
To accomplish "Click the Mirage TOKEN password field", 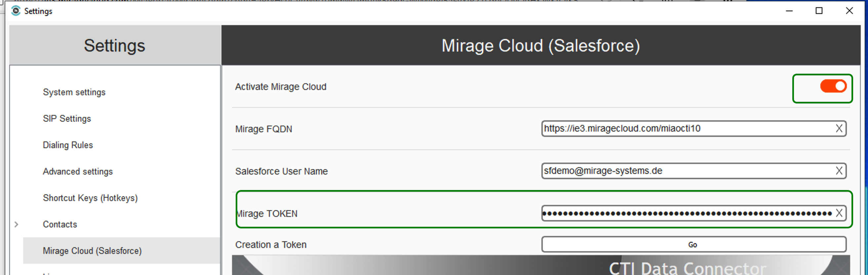I will pos(693,213).
